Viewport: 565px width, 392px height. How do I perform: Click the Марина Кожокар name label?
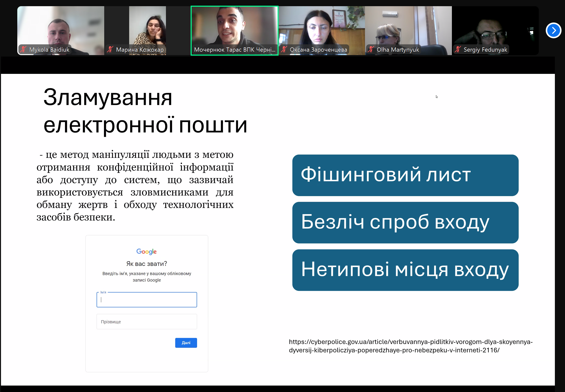click(x=140, y=50)
